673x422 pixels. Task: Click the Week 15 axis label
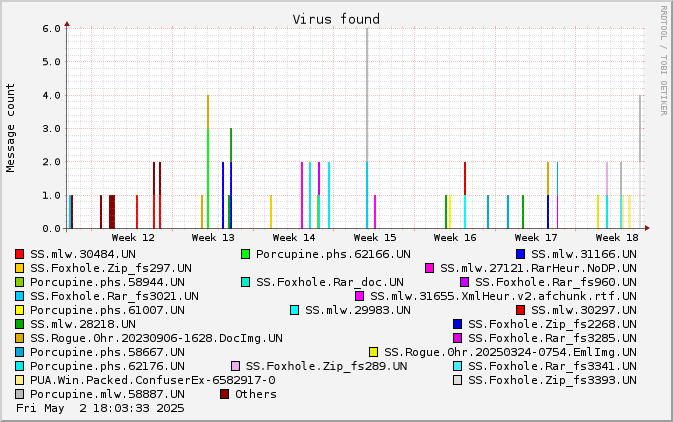pyautogui.click(x=375, y=238)
